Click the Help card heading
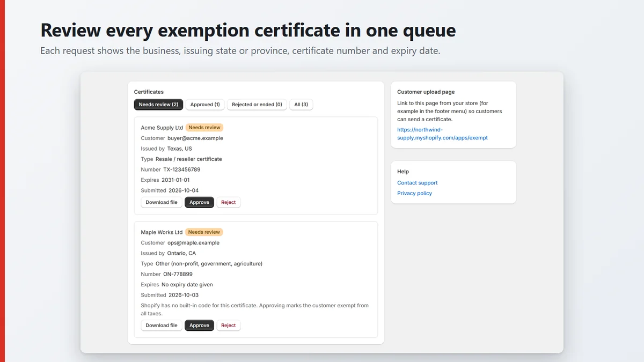Viewport: 644px width, 362px height. [x=403, y=172]
